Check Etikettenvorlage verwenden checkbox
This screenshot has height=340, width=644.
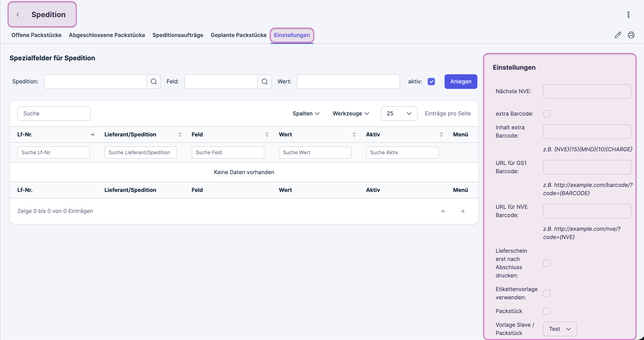(547, 293)
